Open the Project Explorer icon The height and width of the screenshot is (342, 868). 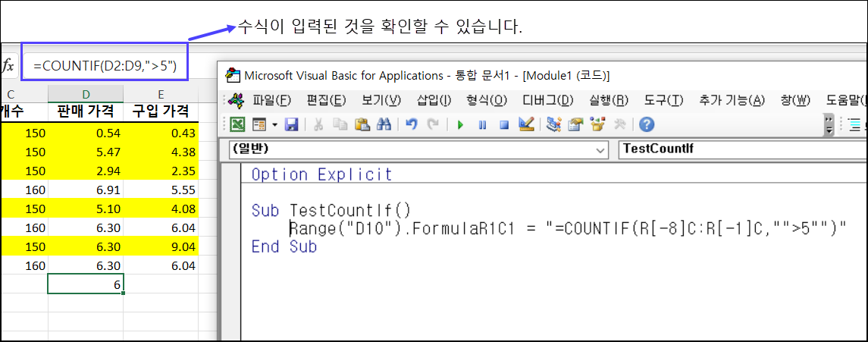tap(553, 125)
